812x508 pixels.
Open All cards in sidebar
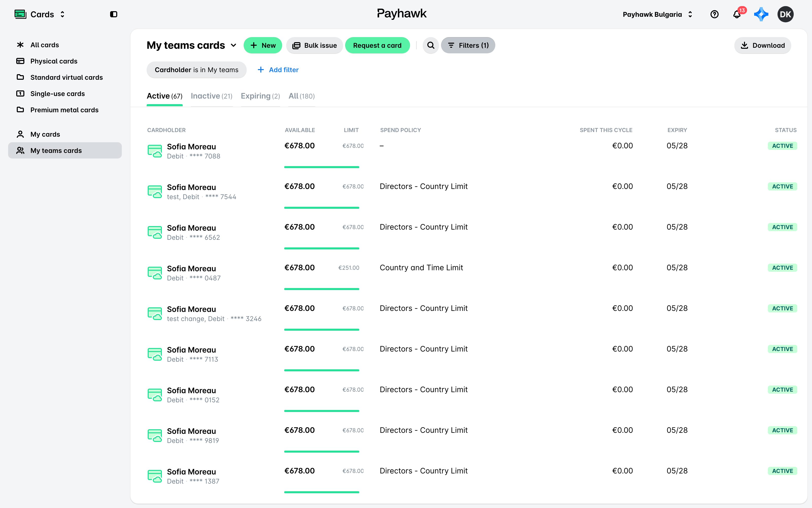point(65,45)
